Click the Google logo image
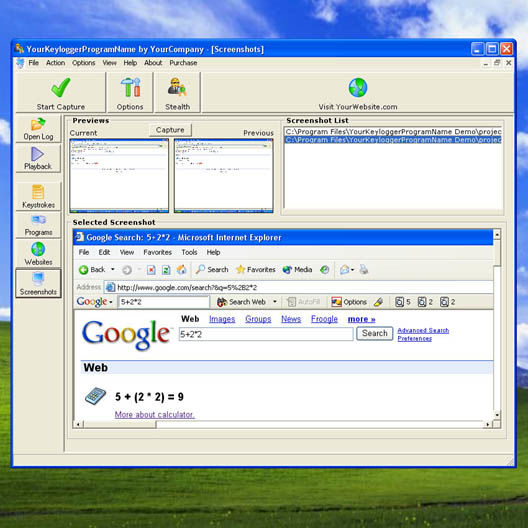Image resolution: width=528 pixels, height=528 pixels. (x=126, y=334)
